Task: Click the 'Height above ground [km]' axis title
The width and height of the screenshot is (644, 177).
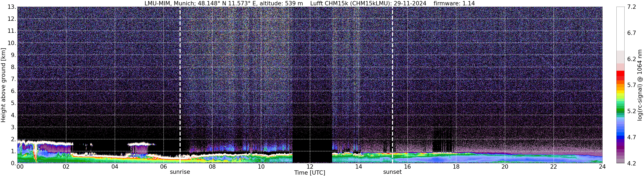Action: click(x=3, y=85)
